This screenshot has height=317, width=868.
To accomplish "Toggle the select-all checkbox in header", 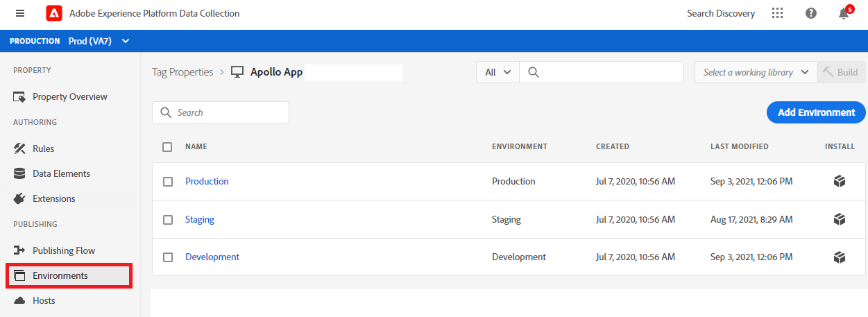I will coord(167,146).
